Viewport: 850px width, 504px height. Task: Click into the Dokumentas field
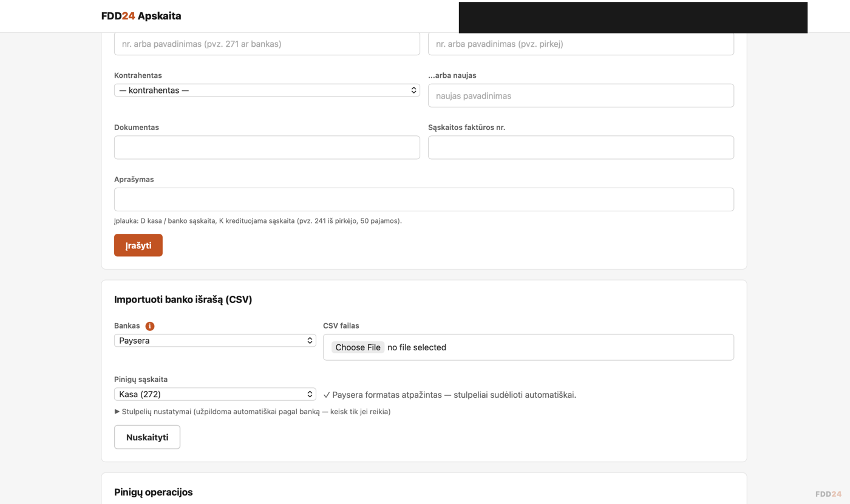(267, 148)
